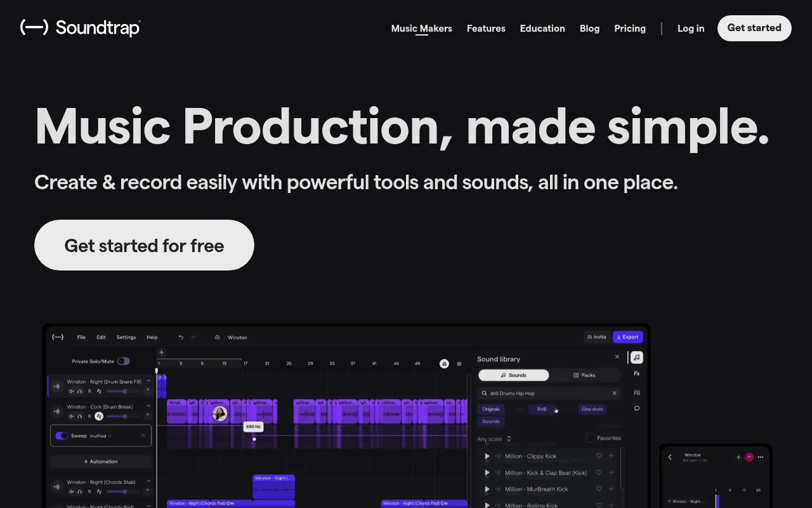Click the Winston project title
Screen dimensions: 812x508
coord(238,337)
